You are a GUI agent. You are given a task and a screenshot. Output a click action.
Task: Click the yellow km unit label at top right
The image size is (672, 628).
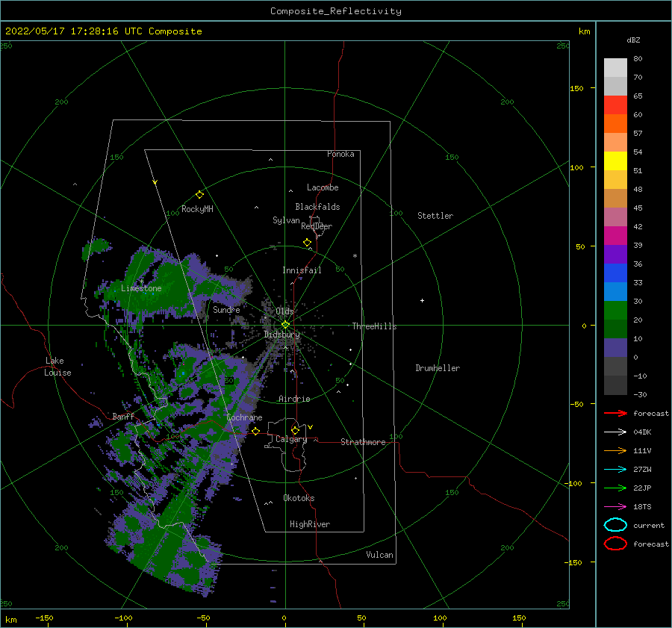584,31
